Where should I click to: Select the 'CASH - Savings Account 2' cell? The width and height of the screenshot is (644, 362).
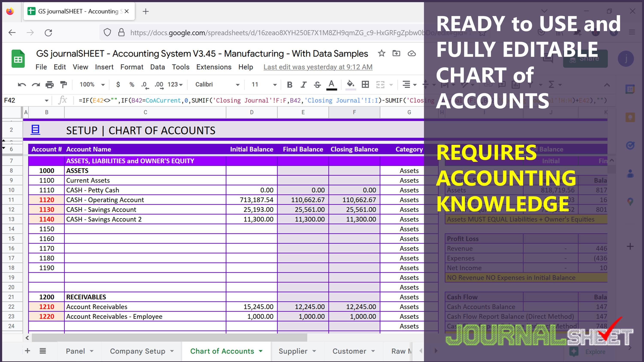[x=145, y=219]
